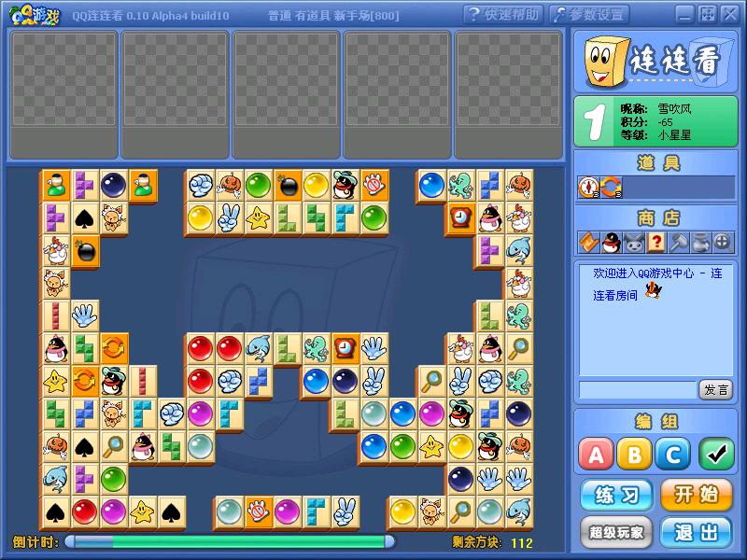Select the hammer item in the shop
This screenshot has height=560, width=747.
[x=678, y=243]
